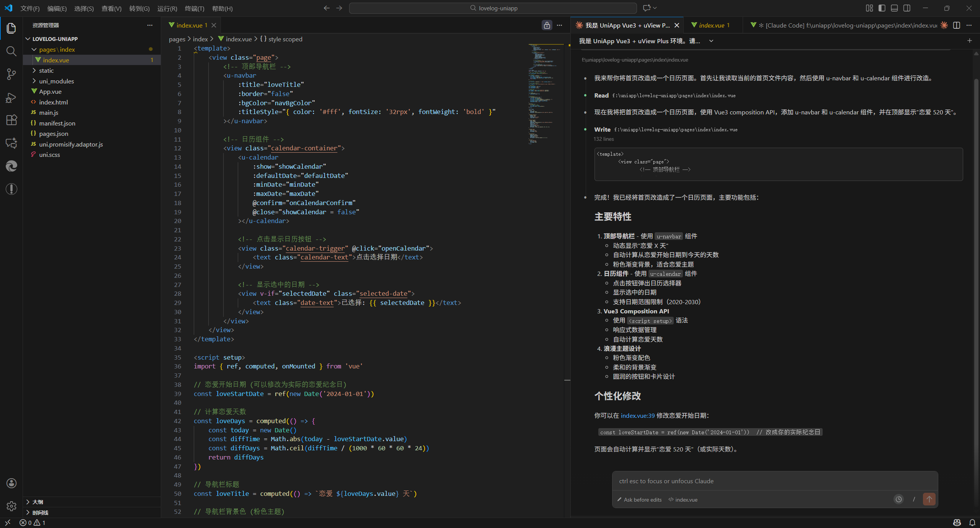Toggle the bottom panel layout button
Image resolution: width=980 pixels, height=528 pixels.
pyautogui.click(x=894, y=8)
